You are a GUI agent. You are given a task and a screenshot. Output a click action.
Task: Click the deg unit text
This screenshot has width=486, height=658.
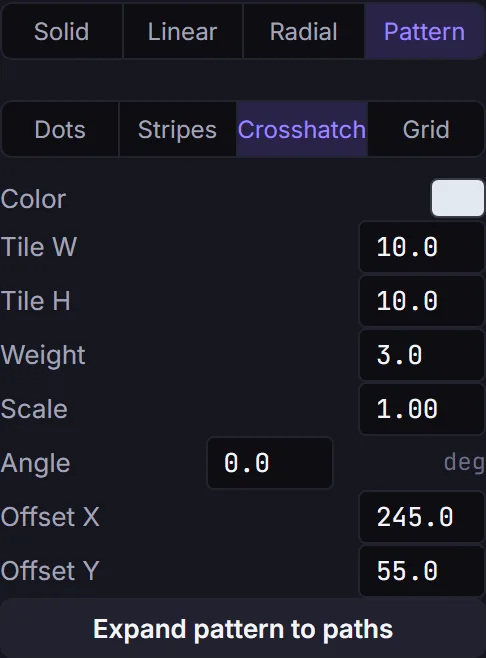click(x=464, y=464)
